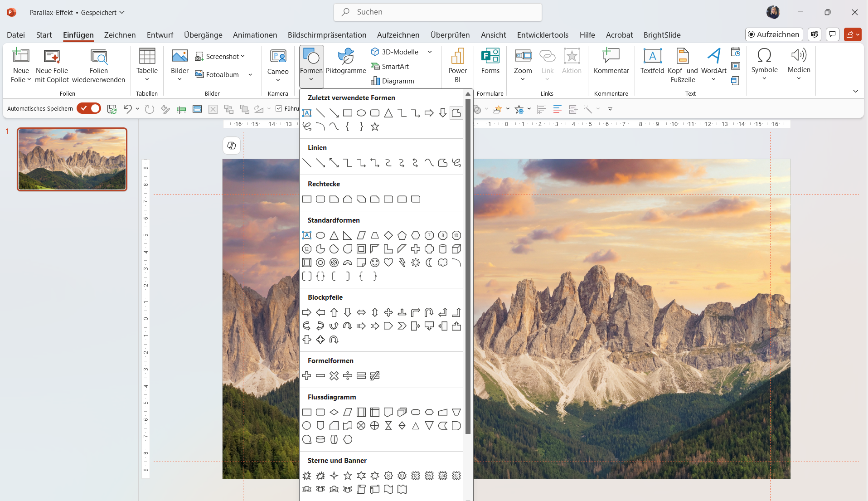Select the lightning bolt shape
Viewport: 868px width, 501px height.
[x=402, y=263]
